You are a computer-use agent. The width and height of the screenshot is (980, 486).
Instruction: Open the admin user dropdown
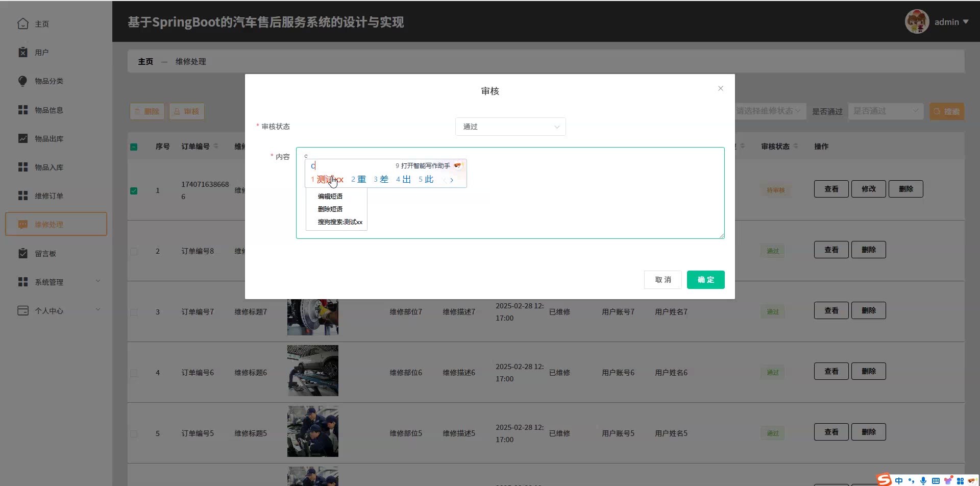click(950, 22)
